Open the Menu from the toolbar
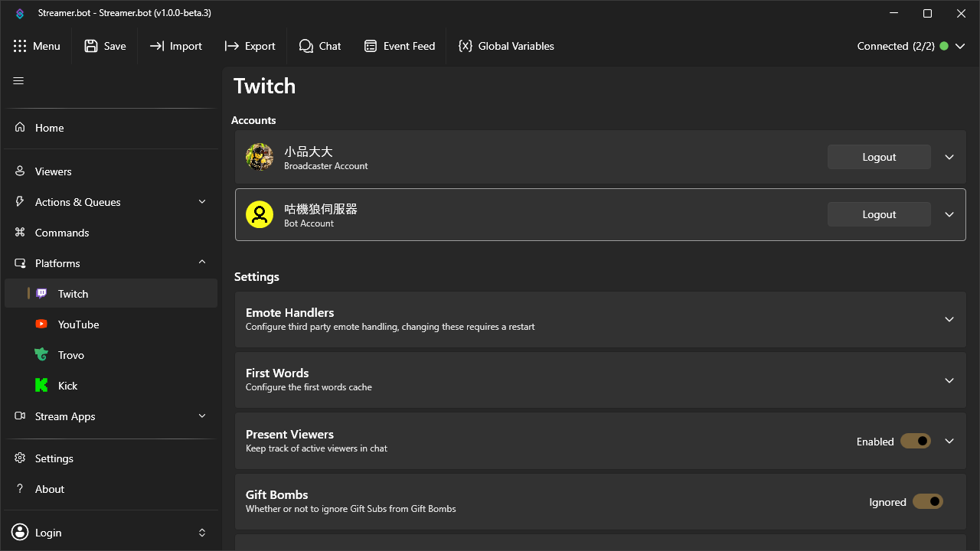 (x=38, y=46)
